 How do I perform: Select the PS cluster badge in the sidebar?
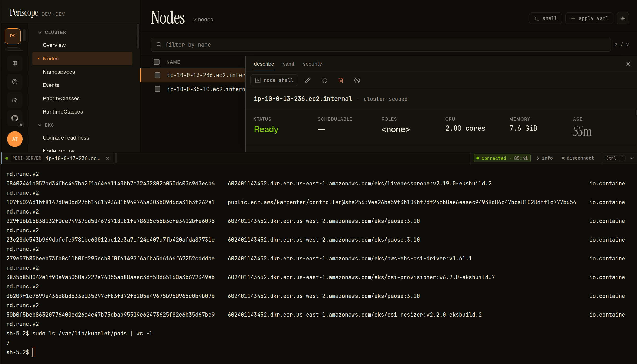pos(13,36)
